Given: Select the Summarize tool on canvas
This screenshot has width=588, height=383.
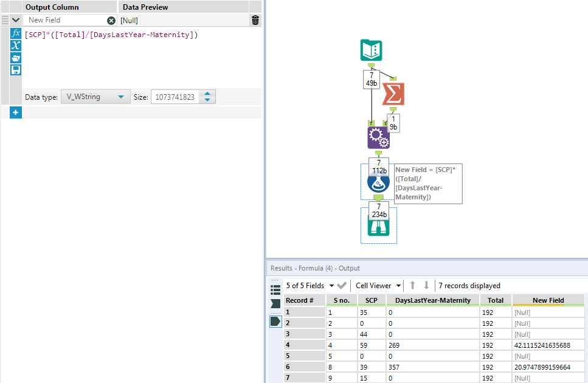Looking at the screenshot, I should click(x=393, y=94).
